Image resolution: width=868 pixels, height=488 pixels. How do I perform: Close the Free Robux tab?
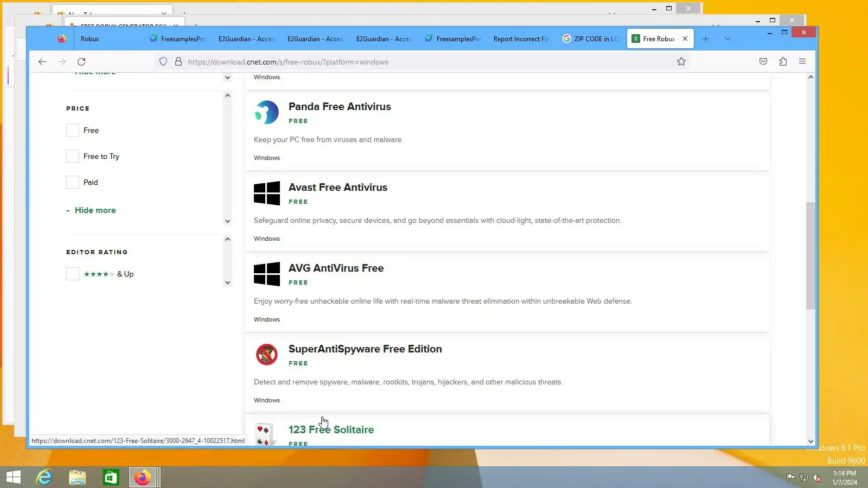[x=685, y=39]
